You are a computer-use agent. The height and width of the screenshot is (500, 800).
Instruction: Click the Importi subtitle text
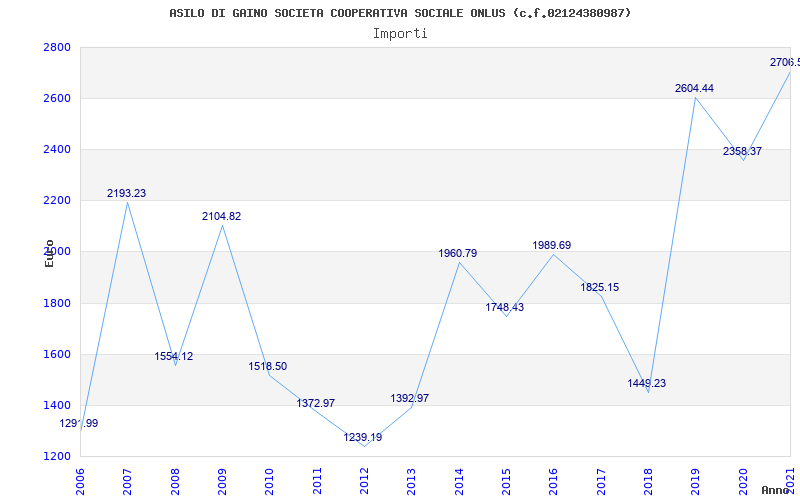pos(400,33)
